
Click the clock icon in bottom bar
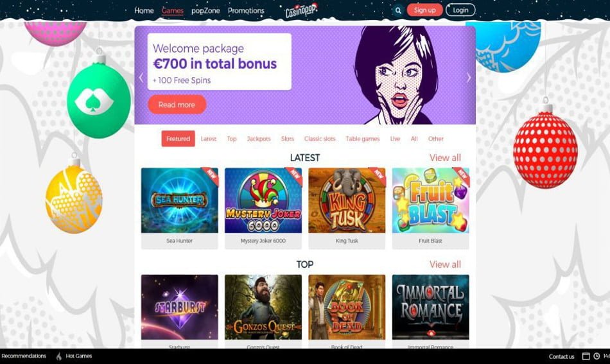[597, 356]
